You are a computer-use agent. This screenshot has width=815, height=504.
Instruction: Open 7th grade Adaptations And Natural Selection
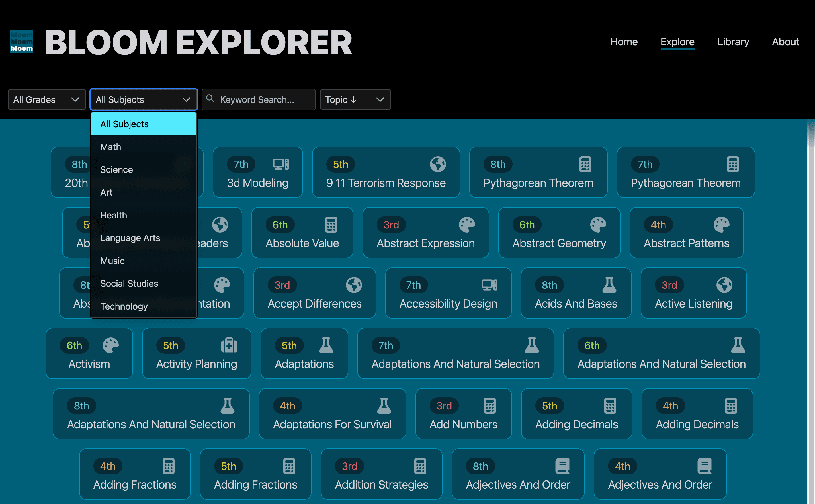455,353
